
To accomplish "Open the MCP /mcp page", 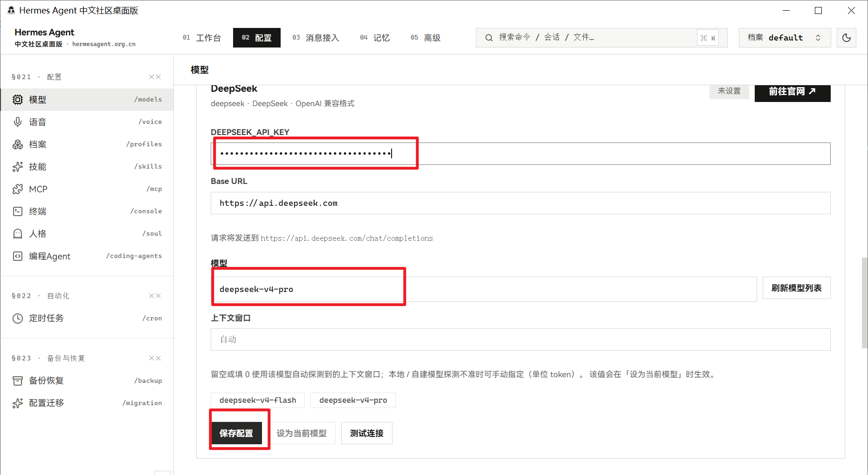I will 87,189.
